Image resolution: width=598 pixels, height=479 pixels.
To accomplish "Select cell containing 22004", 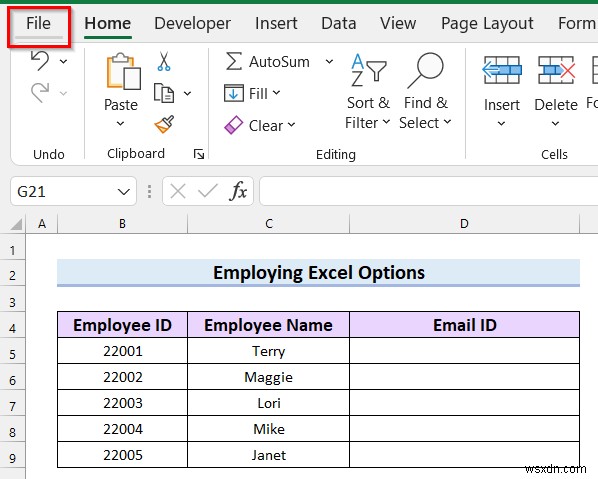I will tap(122, 429).
